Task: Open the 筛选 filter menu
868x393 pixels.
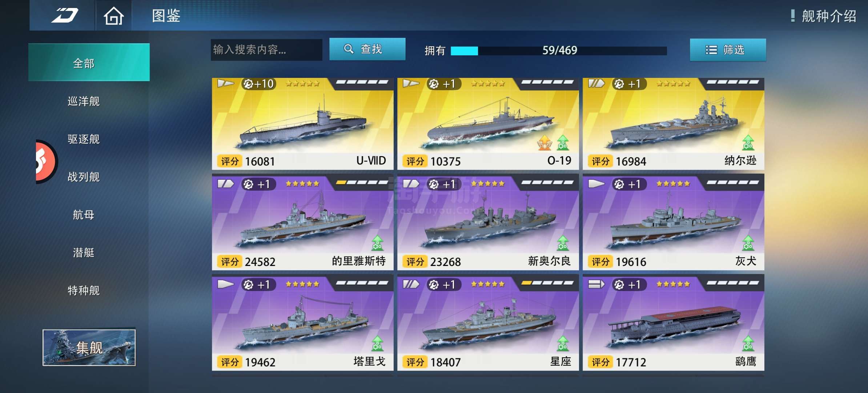Action: coord(728,50)
